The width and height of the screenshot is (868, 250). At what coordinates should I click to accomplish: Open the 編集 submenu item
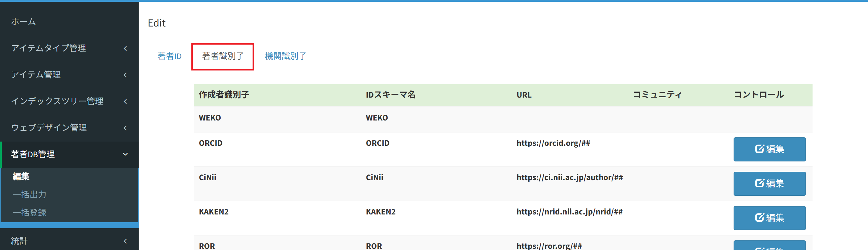tap(21, 177)
